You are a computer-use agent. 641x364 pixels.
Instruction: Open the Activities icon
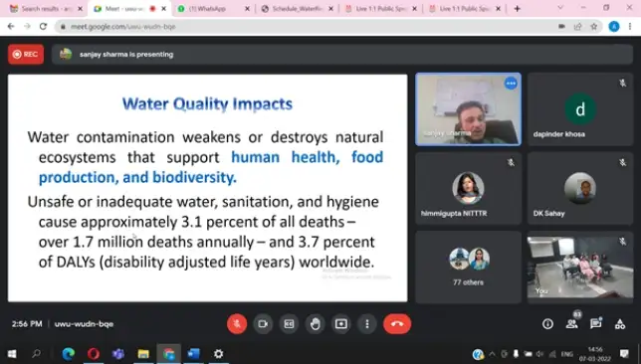[620, 324]
